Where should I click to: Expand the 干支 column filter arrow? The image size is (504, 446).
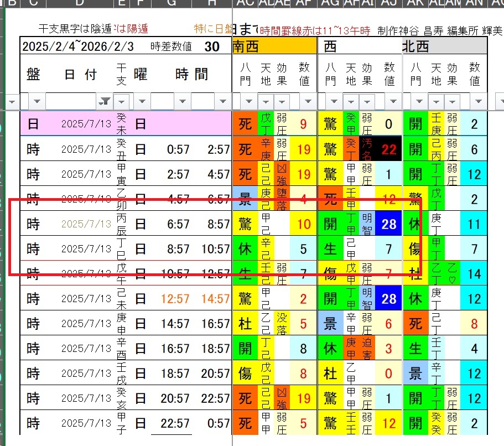(123, 102)
